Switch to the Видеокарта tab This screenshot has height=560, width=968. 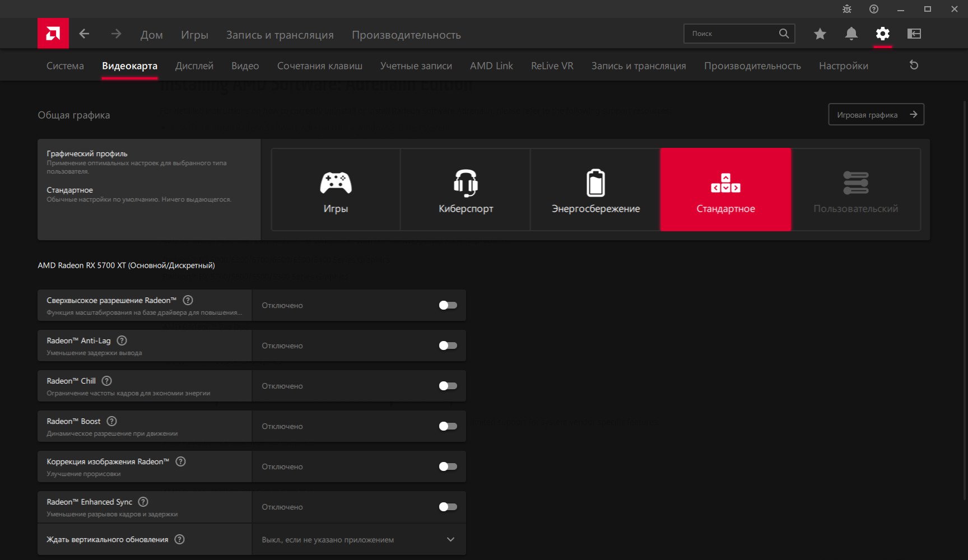[x=129, y=66]
